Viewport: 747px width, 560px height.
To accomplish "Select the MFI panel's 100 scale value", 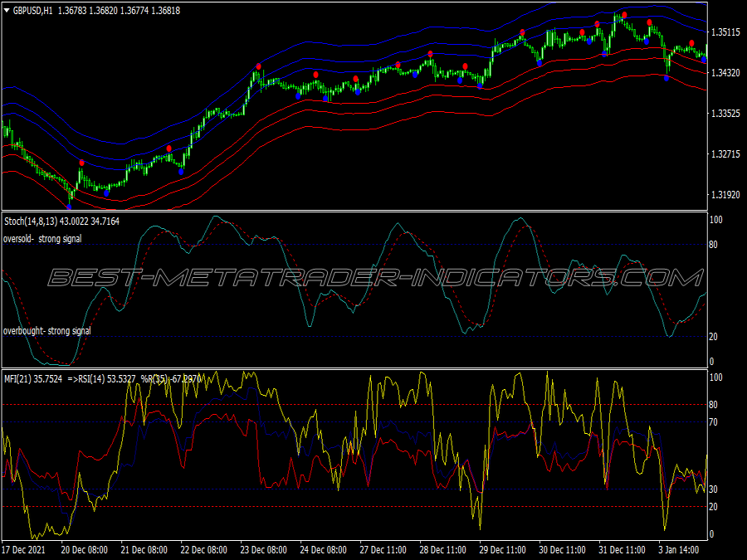I will 716,377.
